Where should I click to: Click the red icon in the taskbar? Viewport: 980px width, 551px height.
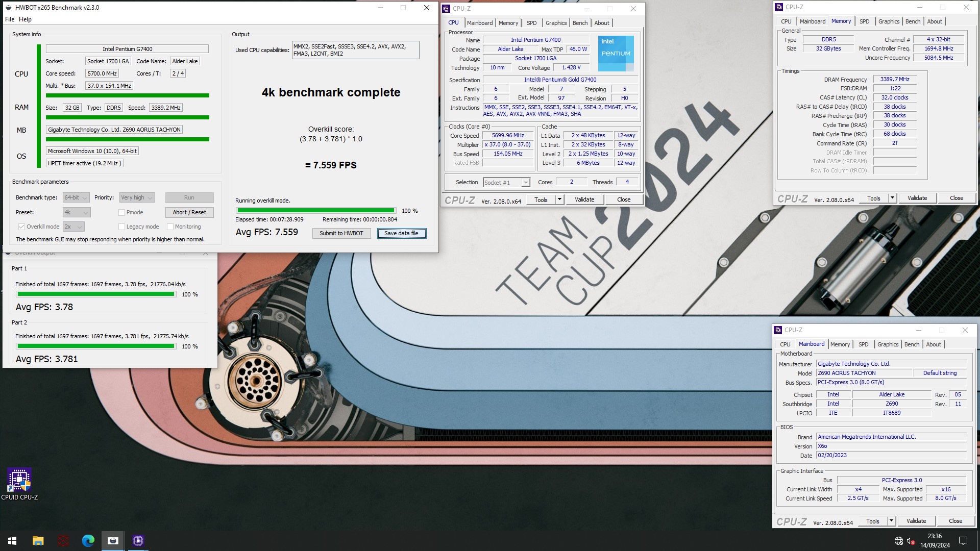click(x=63, y=540)
